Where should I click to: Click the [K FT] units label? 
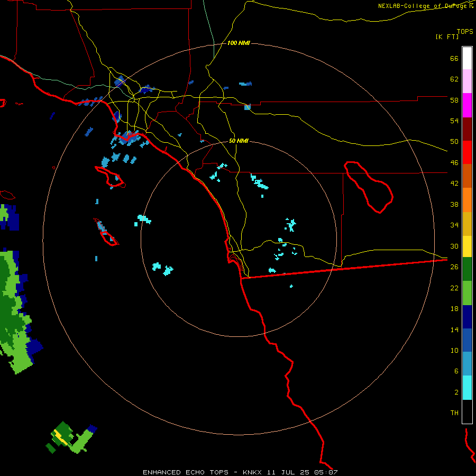[447, 37]
